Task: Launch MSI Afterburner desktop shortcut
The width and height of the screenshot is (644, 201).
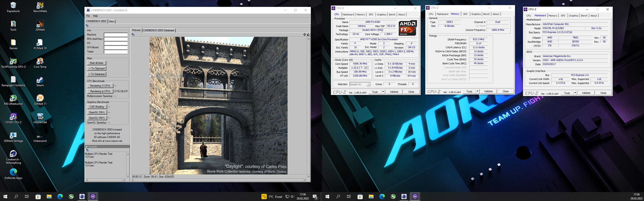Action: (x=13, y=100)
